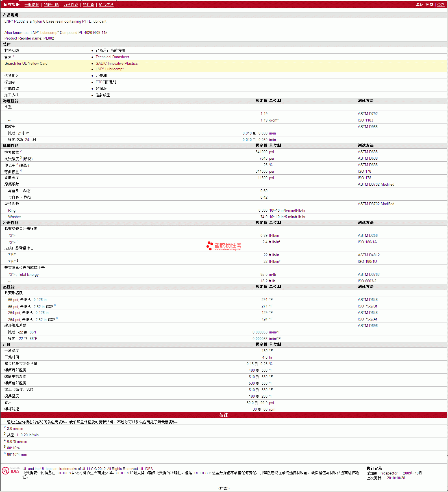
Task: Click footnote 2 text 2.0 in/min
Action: [15, 429]
